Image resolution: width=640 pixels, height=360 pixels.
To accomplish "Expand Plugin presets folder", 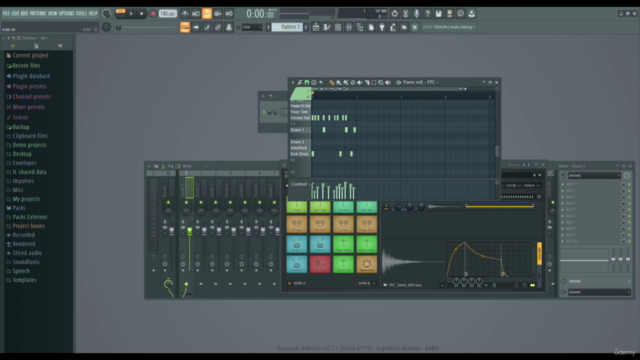I will coord(29,86).
